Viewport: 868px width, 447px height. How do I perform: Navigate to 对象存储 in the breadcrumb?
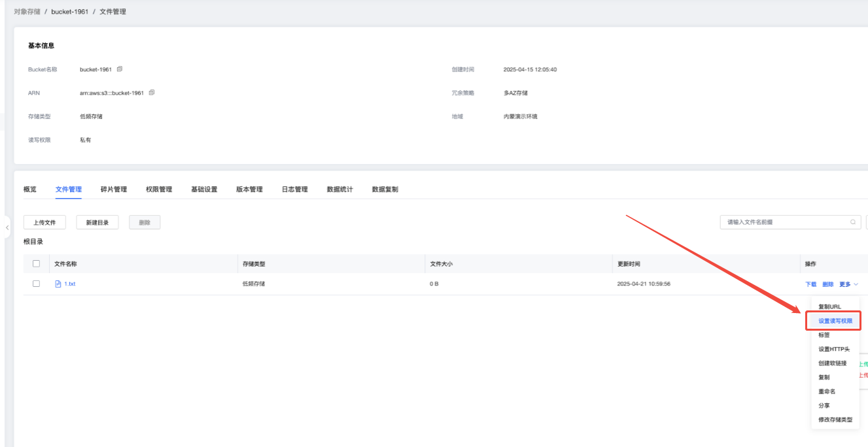pyautogui.click(x=27, y=12)
